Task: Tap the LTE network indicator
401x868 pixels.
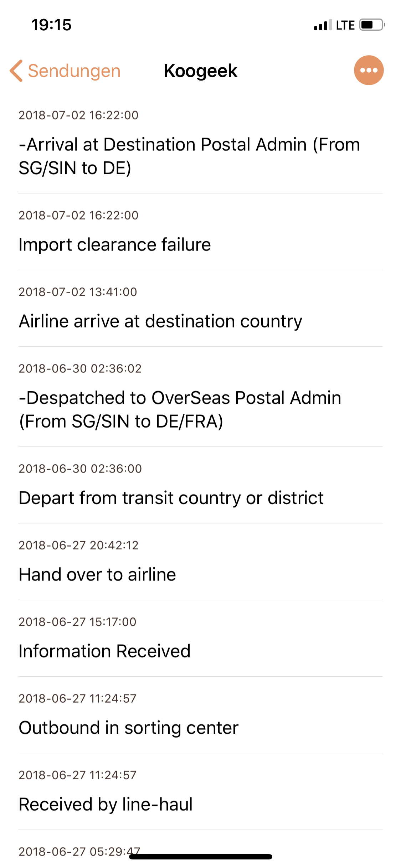Action: coord(345,25)
